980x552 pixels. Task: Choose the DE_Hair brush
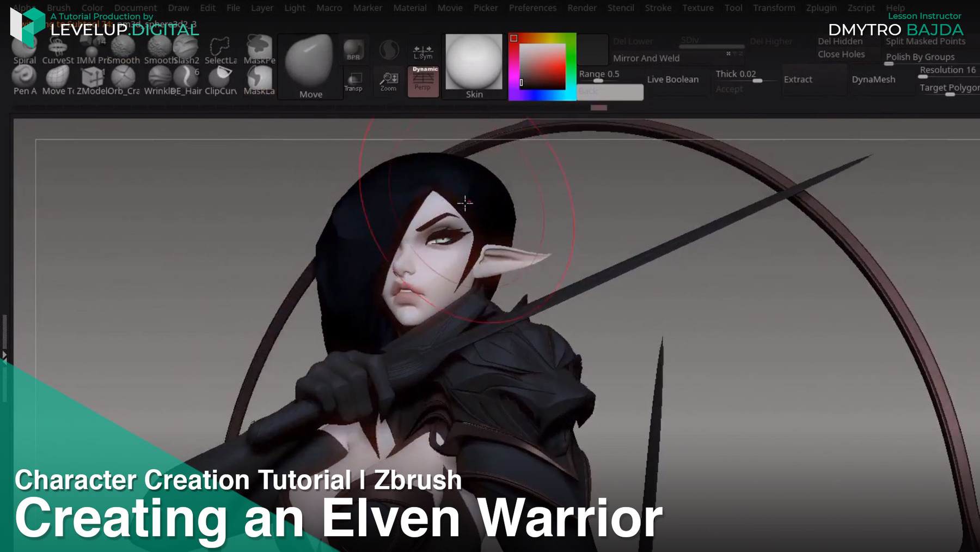[x=187, y=81]
